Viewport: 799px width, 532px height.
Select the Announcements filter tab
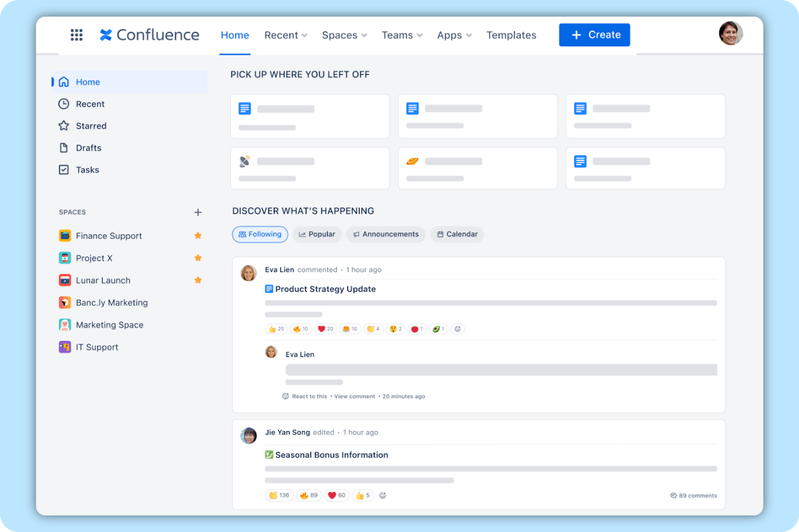[x=386, y=234]
